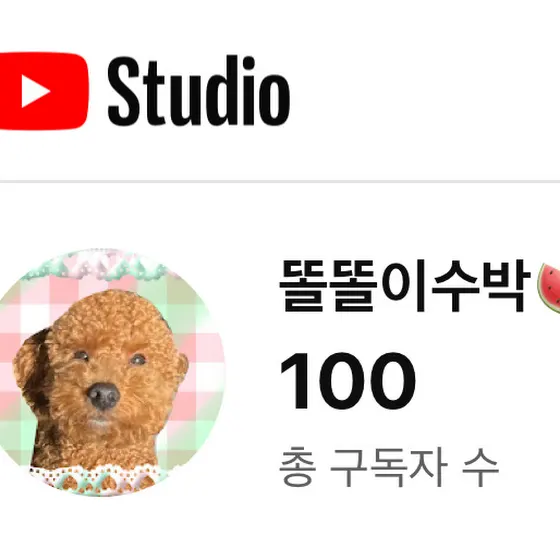560x560 pixels.
Task: Click the 총 구독자 수 label
Action: pos(388,467)
